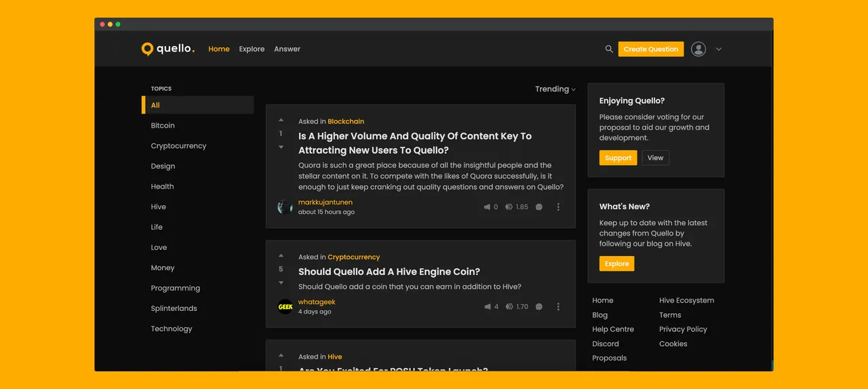Viewport: 868px width, 389px height.
Task: Open Should Quello Add A Hive Engine Coin title
Action: click(x=389, y=272)
